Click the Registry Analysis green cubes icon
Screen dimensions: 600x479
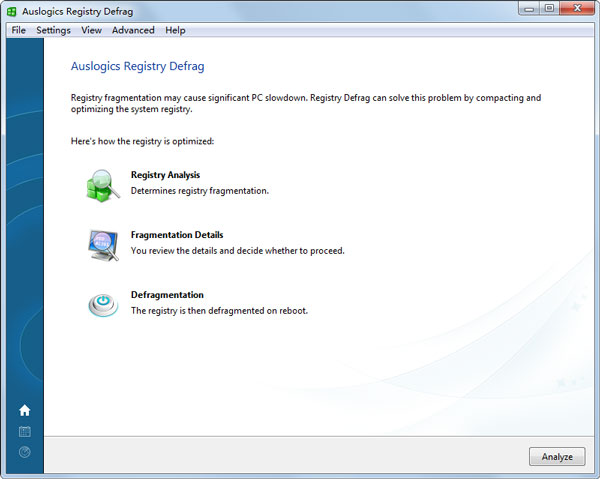[103, 186]
